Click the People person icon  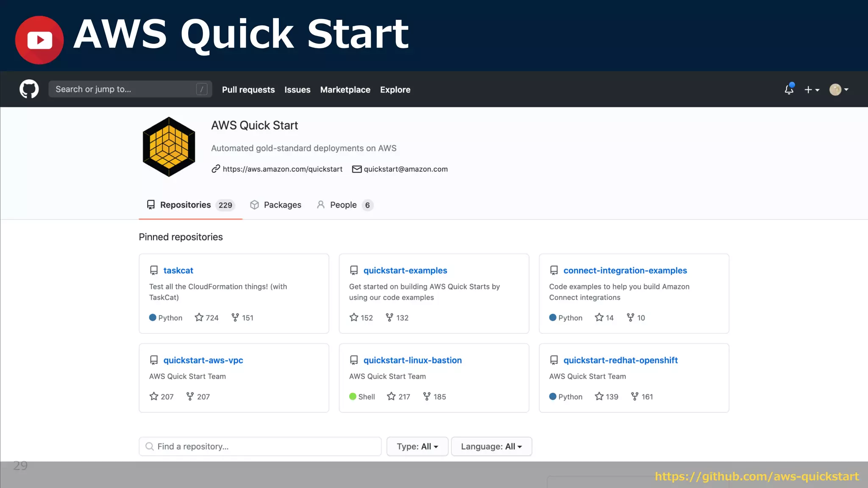[x=321, y=205]
